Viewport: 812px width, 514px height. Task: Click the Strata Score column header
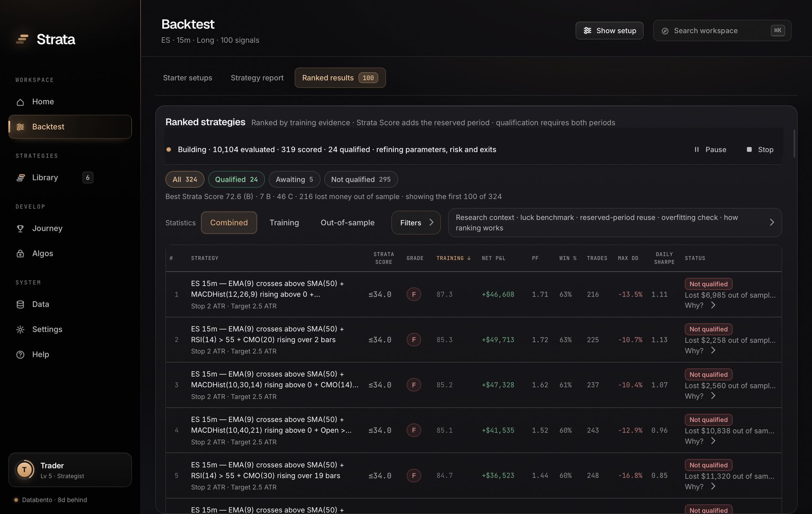384,258
